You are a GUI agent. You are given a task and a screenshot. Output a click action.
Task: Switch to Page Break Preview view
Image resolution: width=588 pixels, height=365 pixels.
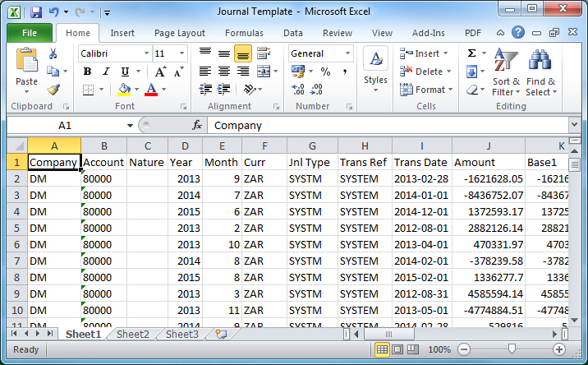click(413, 349)
